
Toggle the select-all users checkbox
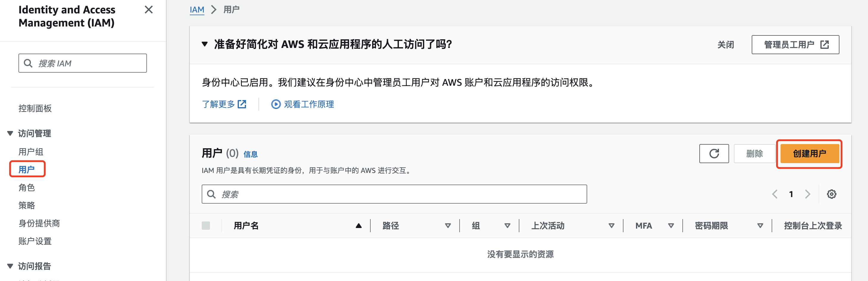point(206,226)
